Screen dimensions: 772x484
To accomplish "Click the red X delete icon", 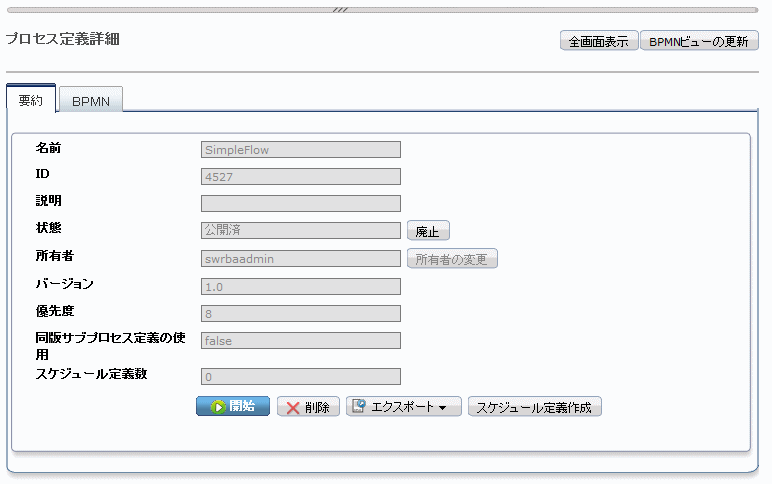I will click(x=293, y=408).
